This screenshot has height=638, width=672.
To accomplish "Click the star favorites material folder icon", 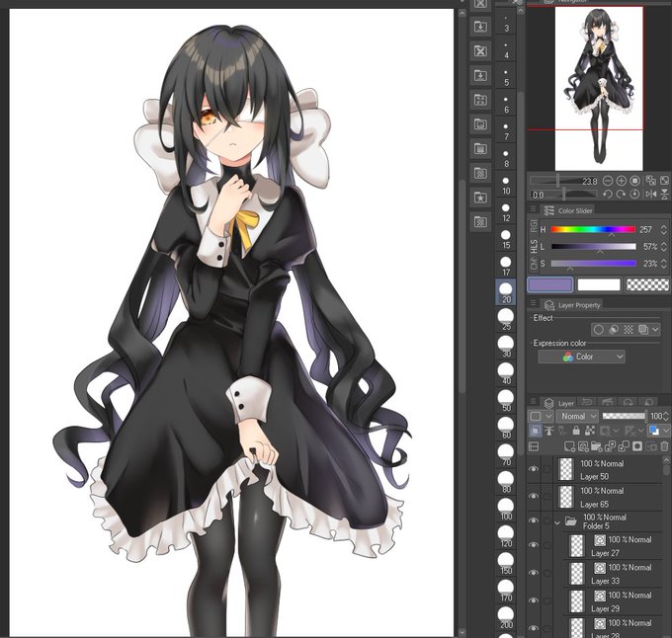I will click(x=480, y=198).
